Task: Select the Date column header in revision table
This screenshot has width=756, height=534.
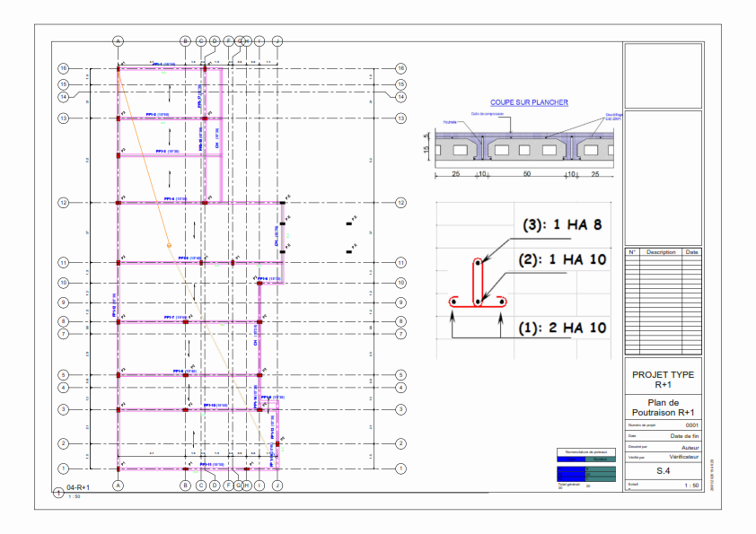Action: pos(691,252)
